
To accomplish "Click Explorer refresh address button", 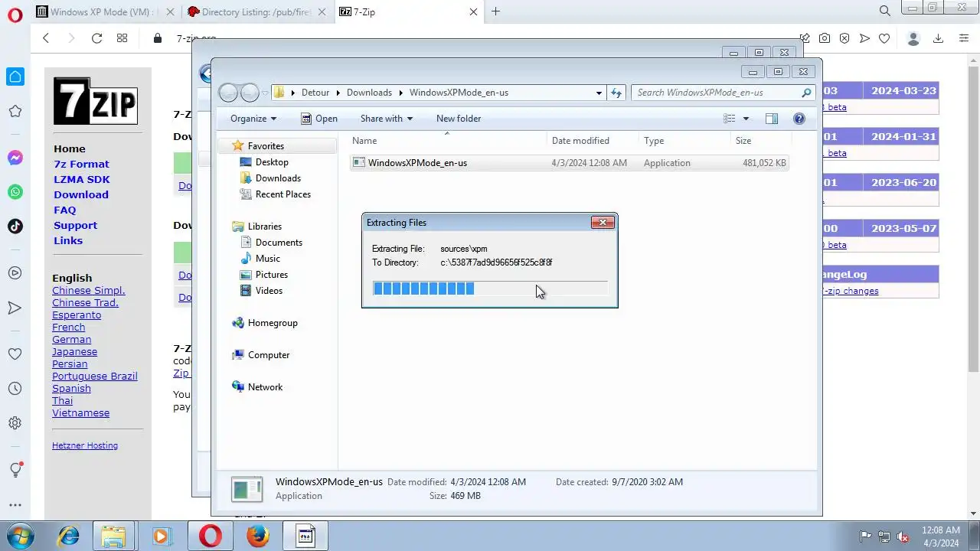I will [x=616, y=93].
